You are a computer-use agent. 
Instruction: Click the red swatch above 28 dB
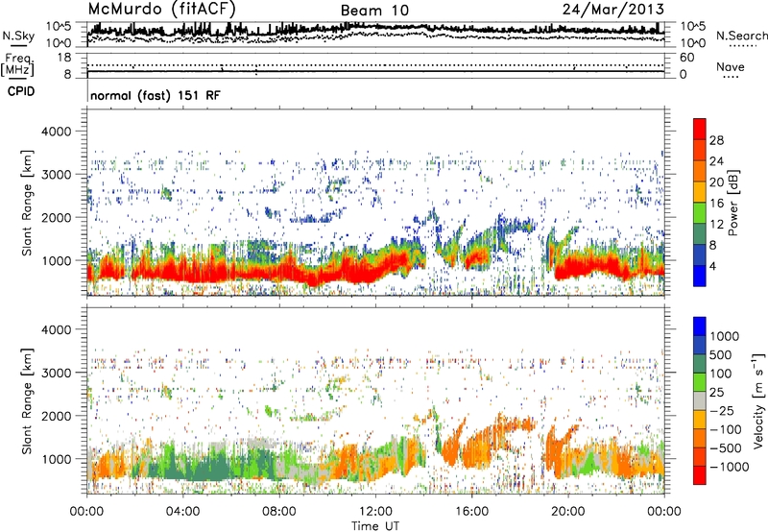tap(700, 130)
